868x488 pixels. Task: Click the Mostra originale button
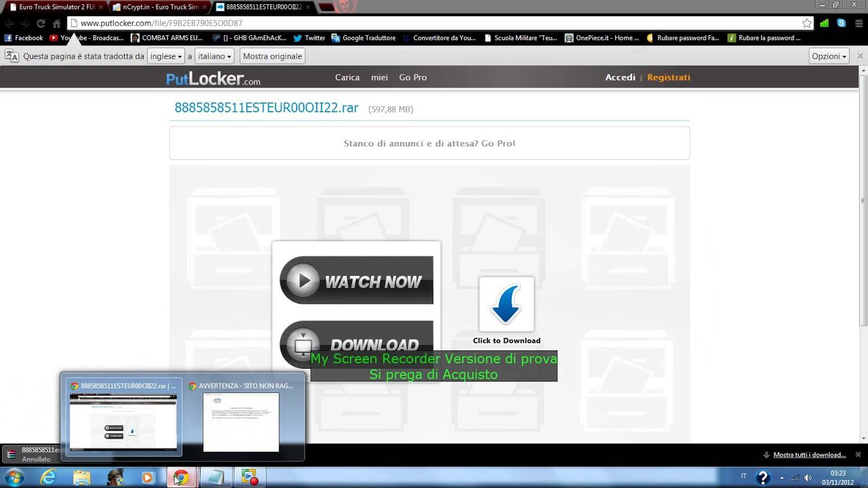click(272, 56)
